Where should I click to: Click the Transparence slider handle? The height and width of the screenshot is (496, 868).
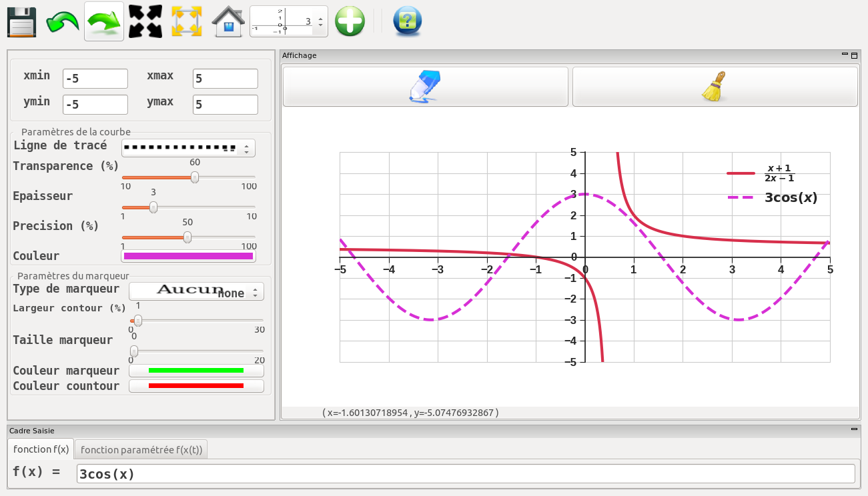pyautogui.click(x=195, y=177)
